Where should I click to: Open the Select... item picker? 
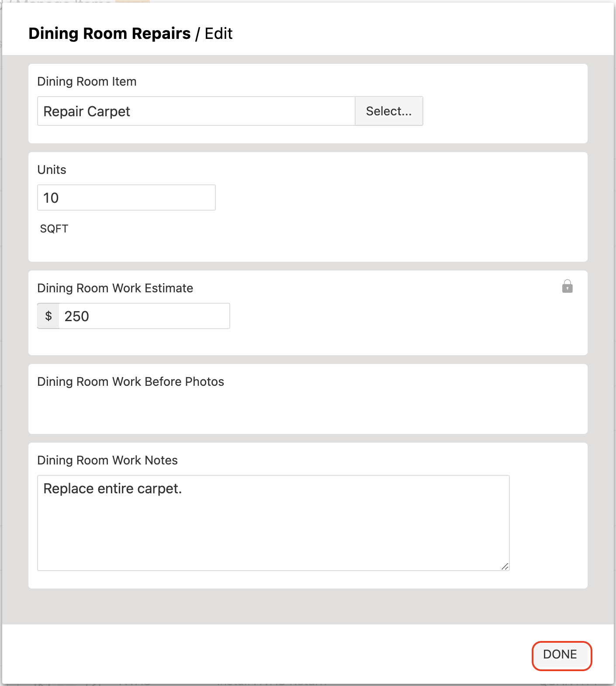(x=389, y=111)
